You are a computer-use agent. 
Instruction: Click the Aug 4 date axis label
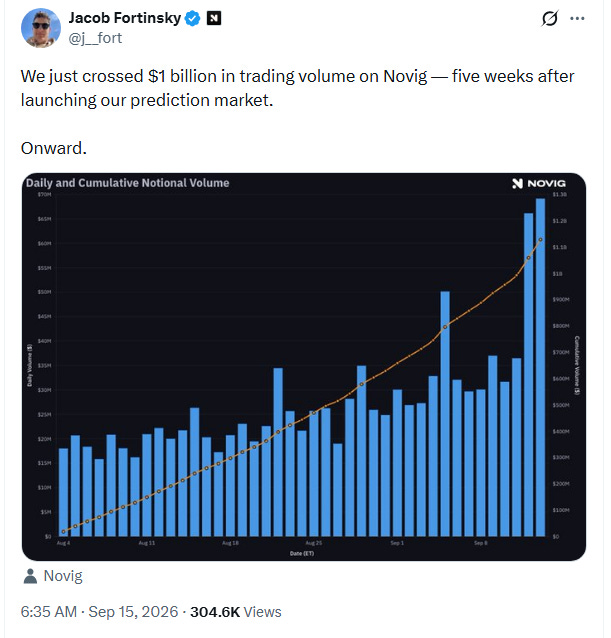[63, 543]
